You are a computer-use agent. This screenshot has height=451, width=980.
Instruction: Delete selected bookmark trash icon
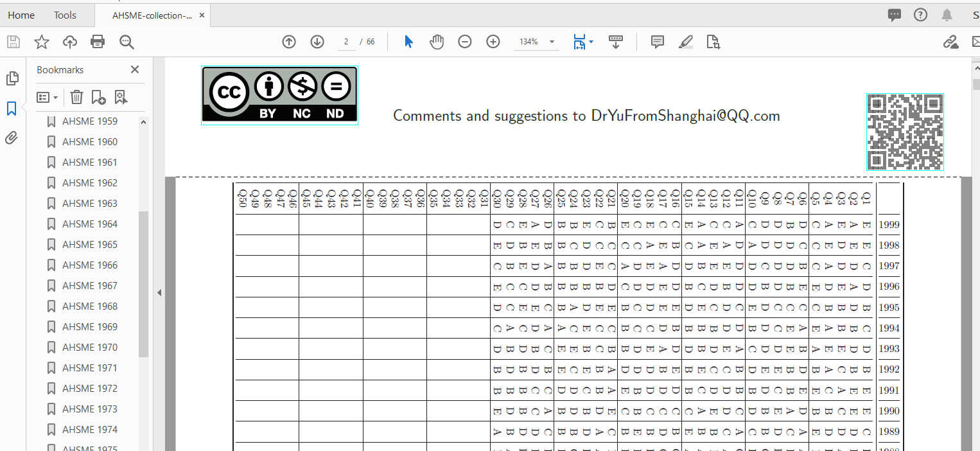tap(76, 97)
